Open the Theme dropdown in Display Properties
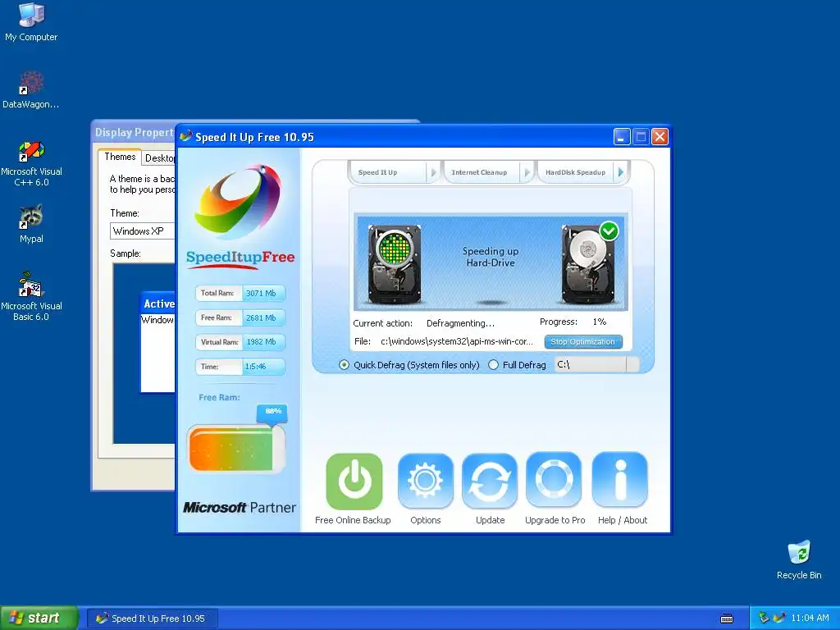Screen dimensions: 840x630 click(x=143, y=231)
